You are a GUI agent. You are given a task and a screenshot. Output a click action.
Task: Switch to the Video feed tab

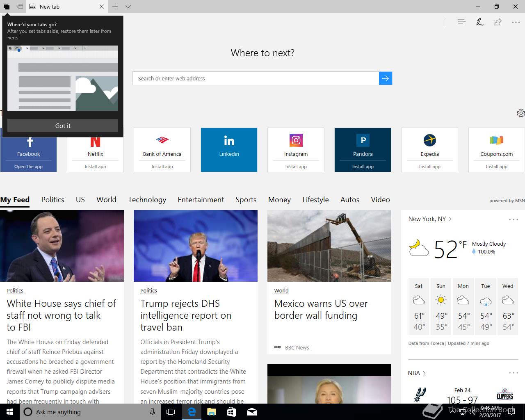(380, 200)
